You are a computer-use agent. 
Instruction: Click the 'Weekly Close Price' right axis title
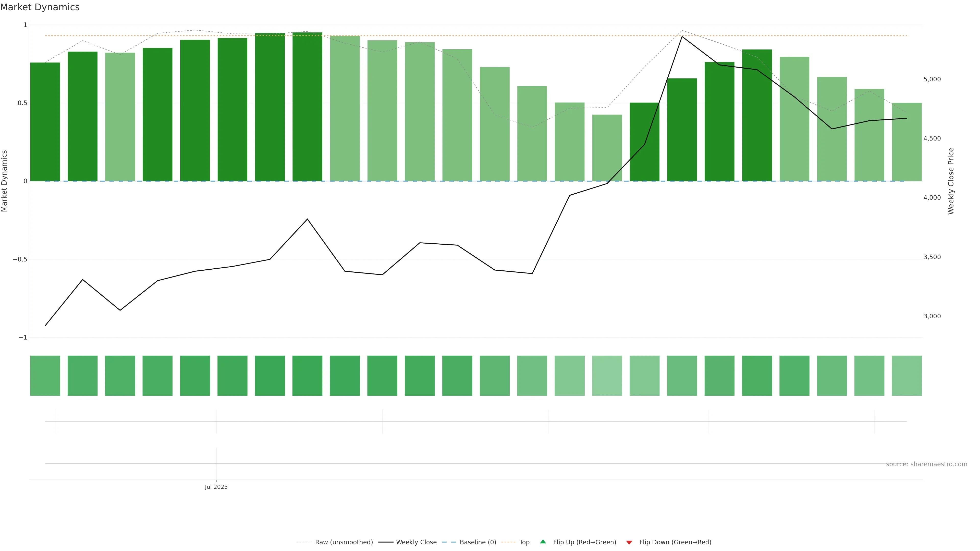951,181
